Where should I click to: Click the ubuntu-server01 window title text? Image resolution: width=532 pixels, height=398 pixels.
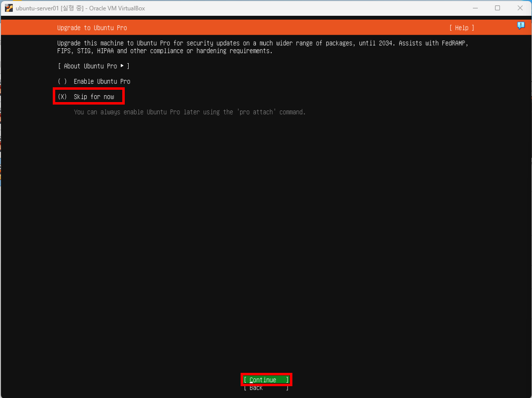click(80, 8)
